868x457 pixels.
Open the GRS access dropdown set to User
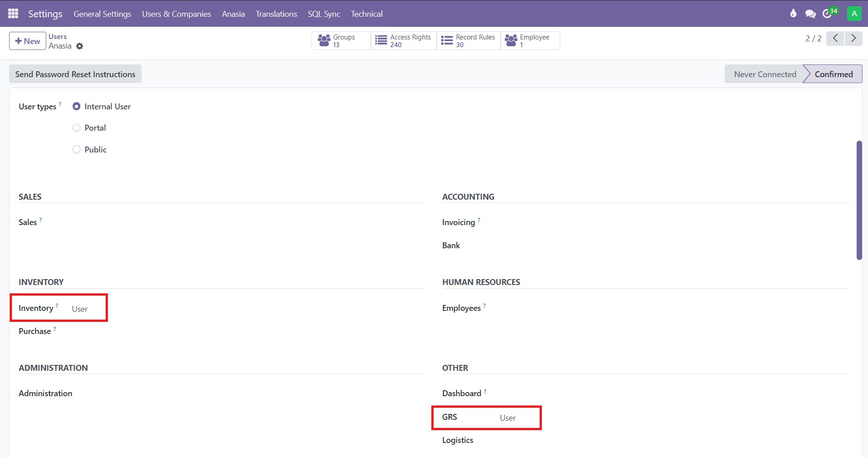pyautogui.click(x=507, y=418)
